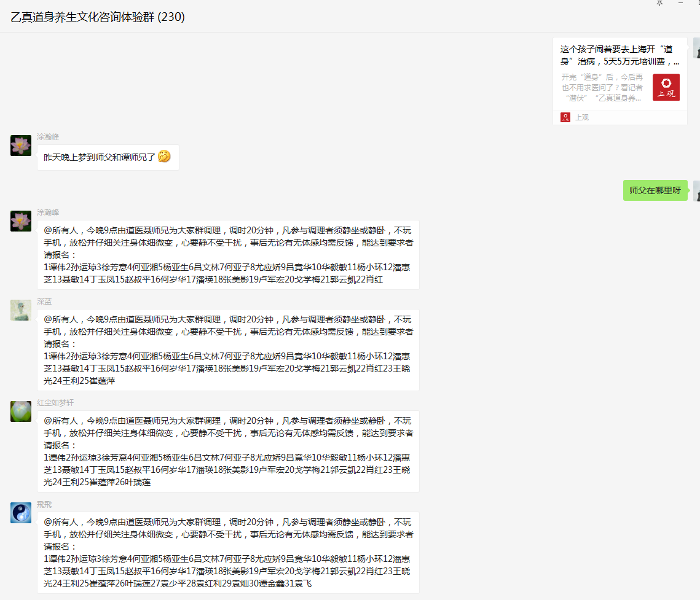The width and height of the screenshot is (700, 600).
Task: Click 涂瀚峰's avatar beside the 22-name signup list
Action: click(x=21, y=221)
